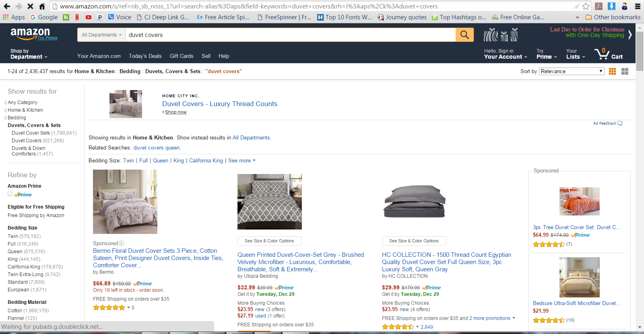
Task: Open the Chrome hamburger menu
Action: pyautogui.click(x=638, y=6)
